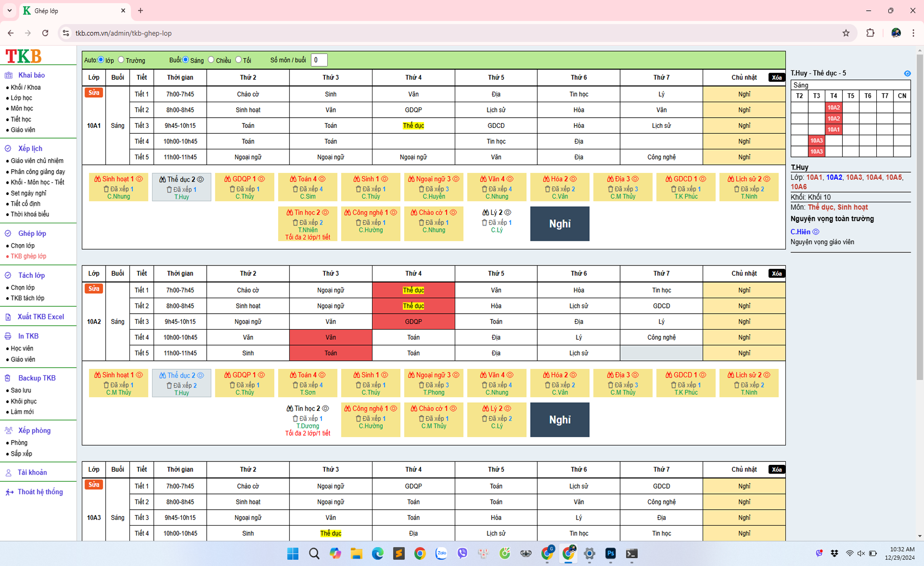Open the browser tab search dropdown
The image size is (924, 566).
tap(9, 10)
